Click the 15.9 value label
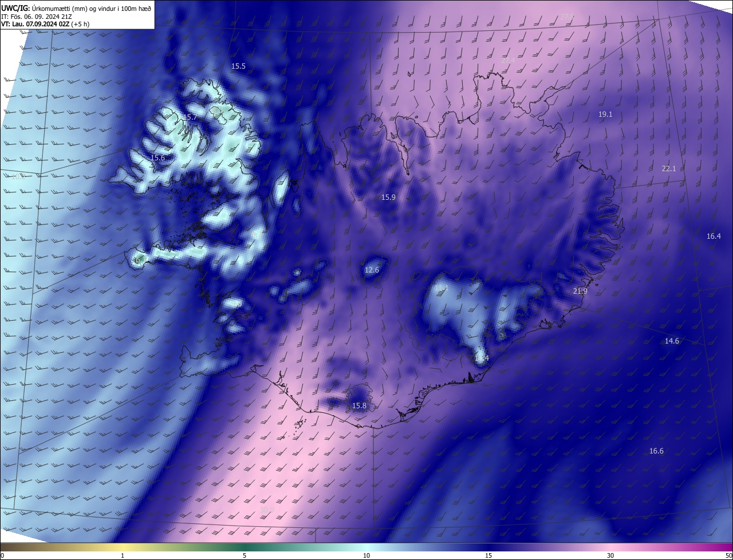 388,198
